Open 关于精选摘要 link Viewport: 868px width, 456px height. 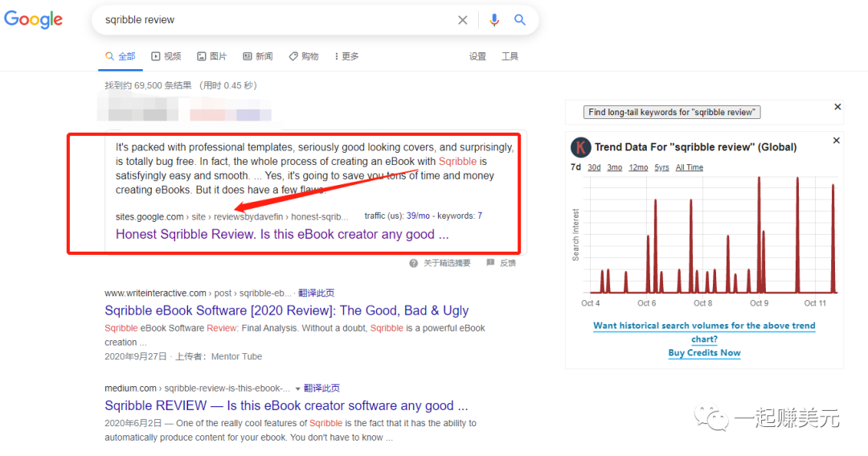pos(448,263)
